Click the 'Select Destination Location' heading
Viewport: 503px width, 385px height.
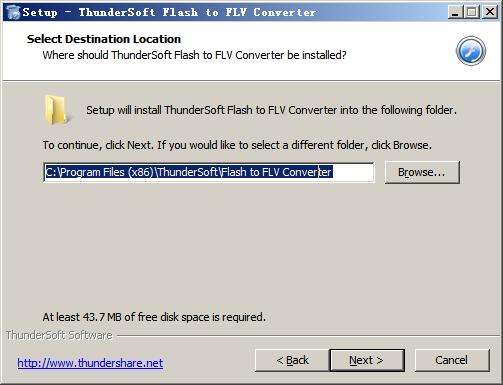pos(104,39)
